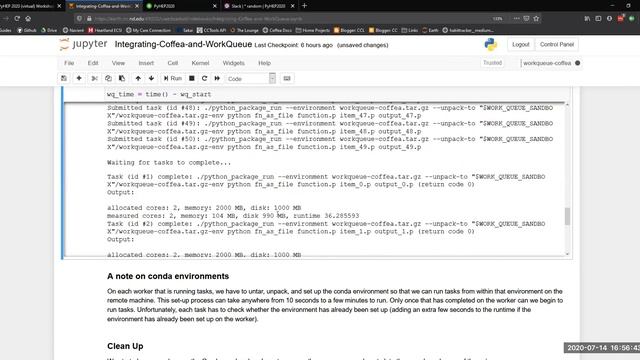The height and width of the screenshot is (360, 640).
Task: Rename notebook via Integrating-Coffea-and-WorkQueue title
Action: pyautogui.click(x=183, y=44)
